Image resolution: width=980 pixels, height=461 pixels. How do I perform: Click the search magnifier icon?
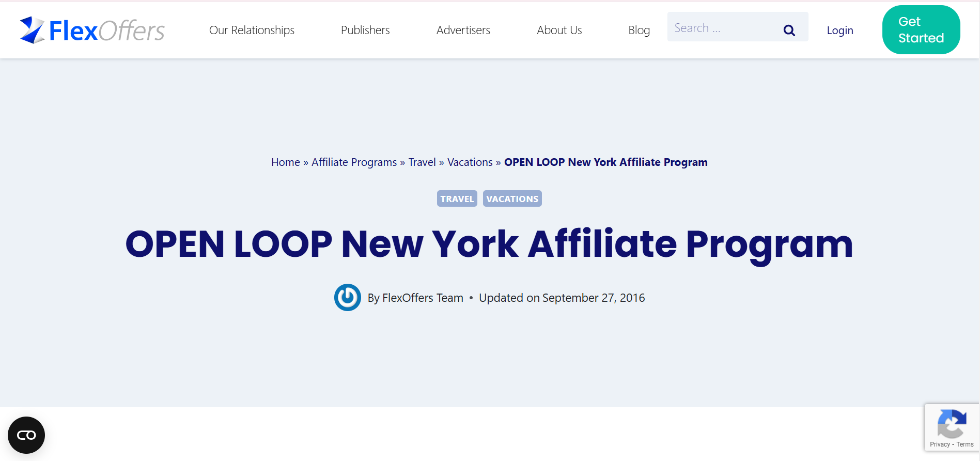pos(789,30)
